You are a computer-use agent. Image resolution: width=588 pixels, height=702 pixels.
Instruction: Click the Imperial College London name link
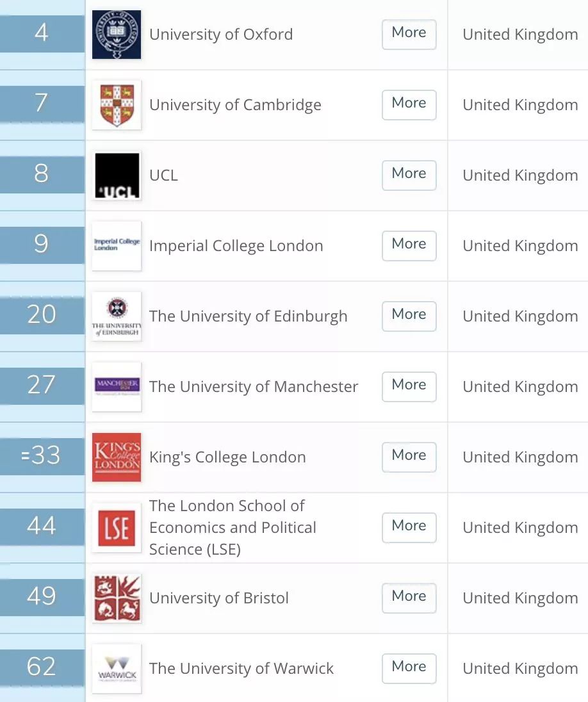point(236,245)
